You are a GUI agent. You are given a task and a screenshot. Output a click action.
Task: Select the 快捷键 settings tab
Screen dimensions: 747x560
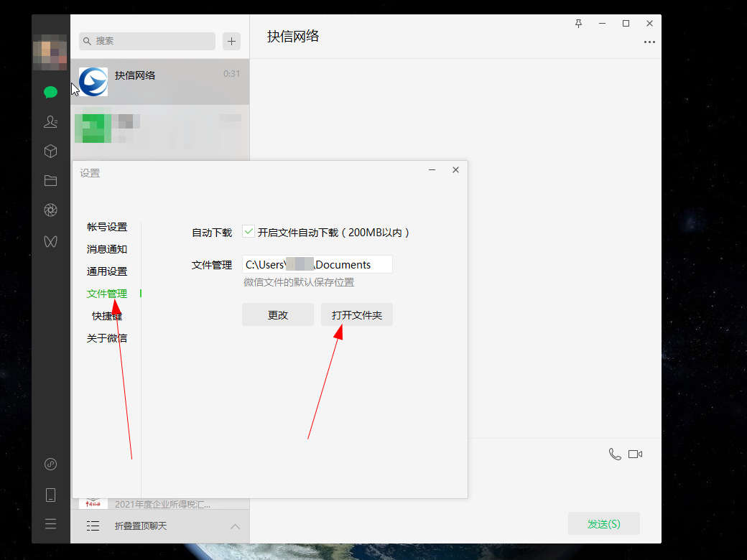(x=107, y=316)
